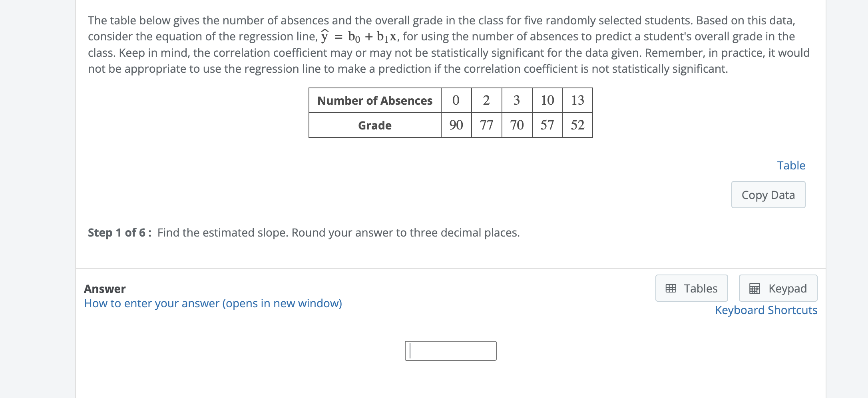Viewport: 868px width, 398px height.
Task: Select the Grade row header cell
Action: pyautogui.click(x=374, y=125)
